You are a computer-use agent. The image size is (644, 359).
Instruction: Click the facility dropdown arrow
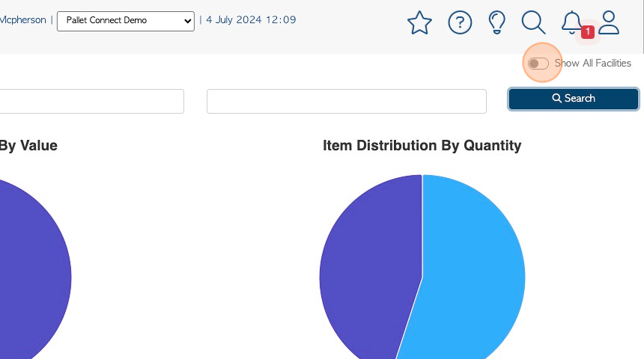[x=188, y=21]
